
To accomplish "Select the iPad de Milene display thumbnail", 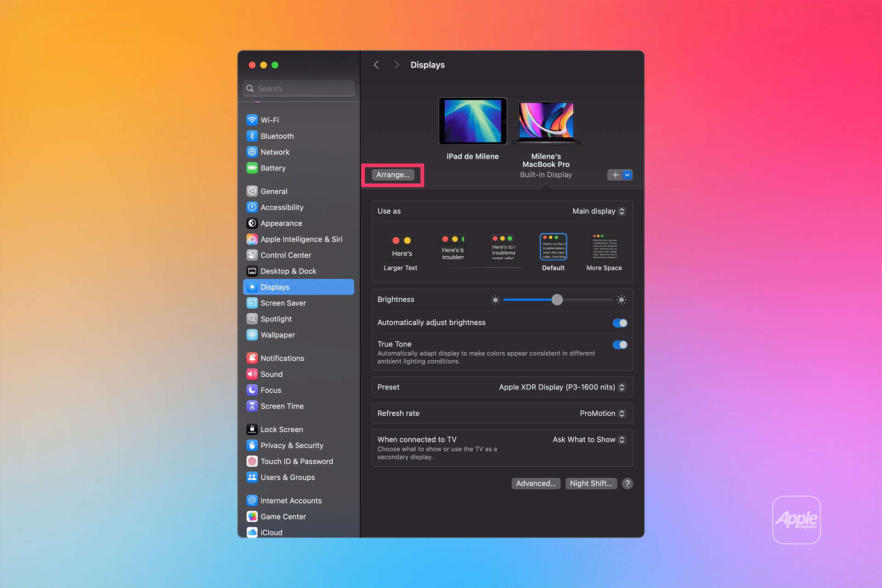I will (473, 121).
